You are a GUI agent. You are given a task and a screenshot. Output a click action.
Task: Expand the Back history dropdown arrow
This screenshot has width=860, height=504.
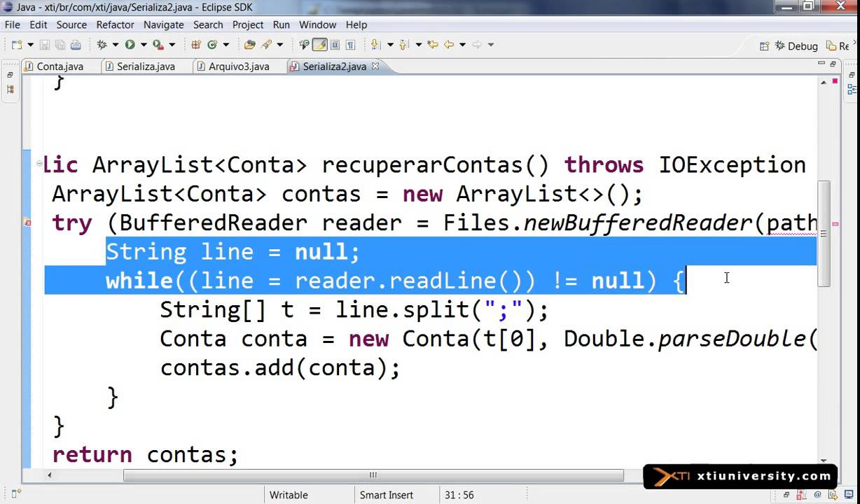click(x=462, y=45)
